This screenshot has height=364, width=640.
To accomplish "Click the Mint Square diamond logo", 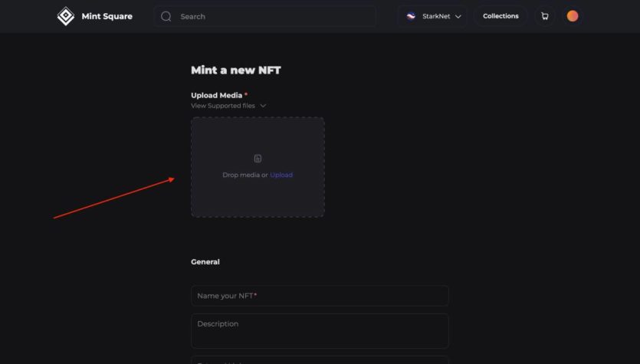I will point(66,16).
